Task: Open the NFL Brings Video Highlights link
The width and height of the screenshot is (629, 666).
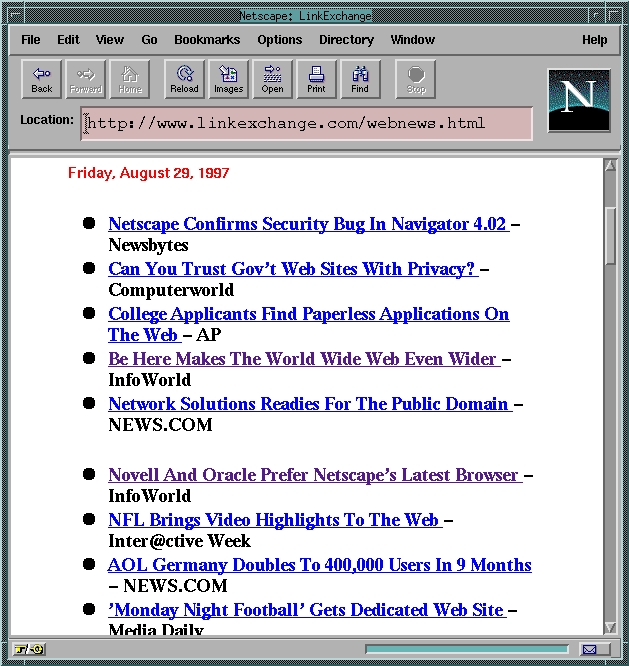Action: pos(274,520)
